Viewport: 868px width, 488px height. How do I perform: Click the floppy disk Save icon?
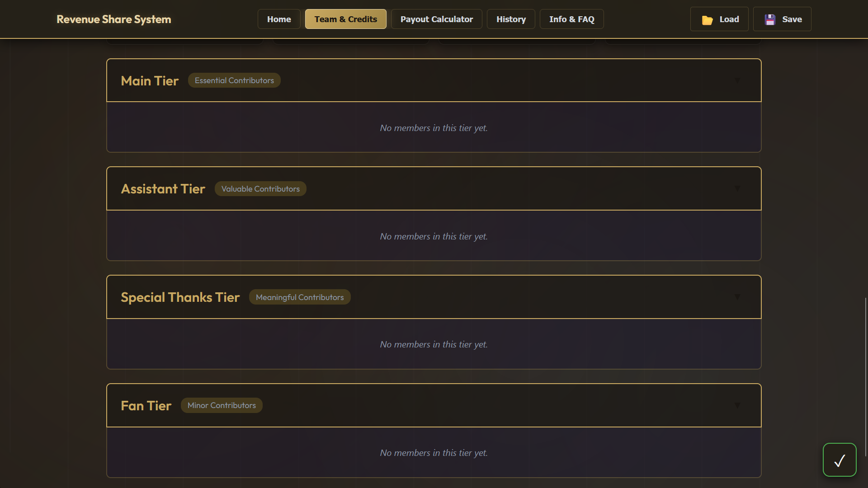click(770, 19)
